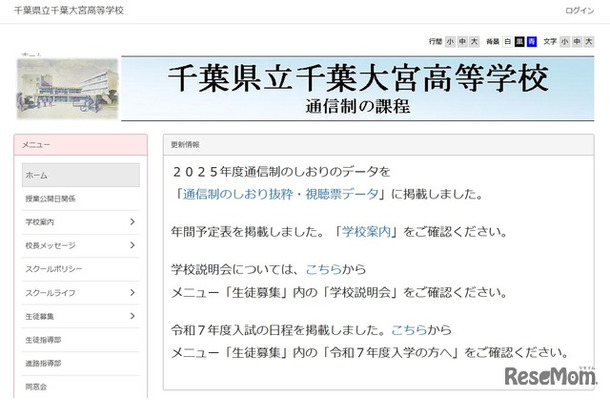Open the 学校案内 link in 更新情報
The image size is (610, 400).
(366, 232)
